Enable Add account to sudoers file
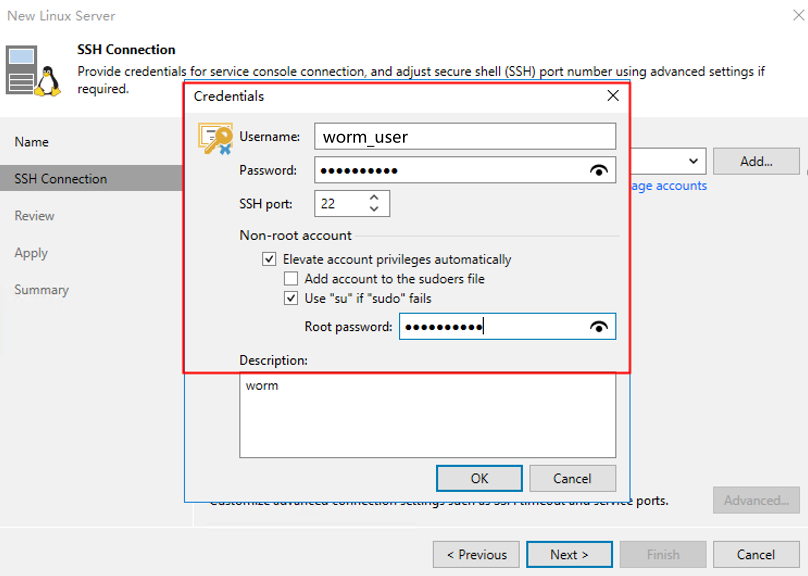 coord(291,279)
